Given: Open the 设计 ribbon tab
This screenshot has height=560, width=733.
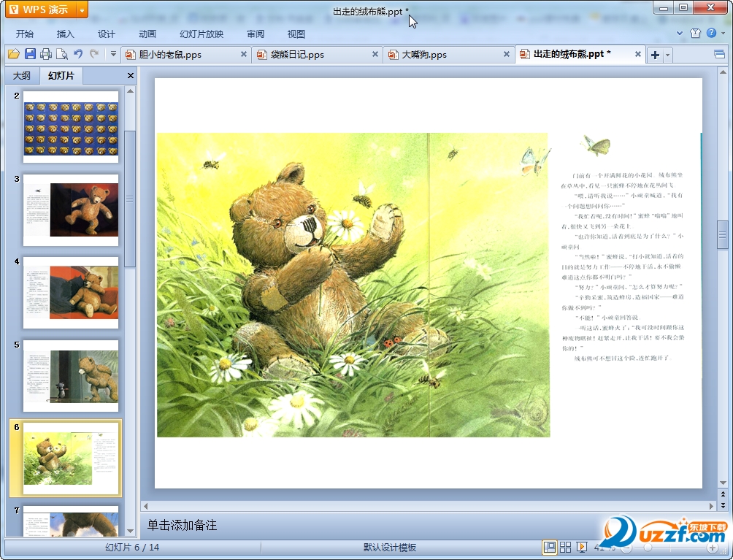Looking at the screenshot, I should point(106,34).
